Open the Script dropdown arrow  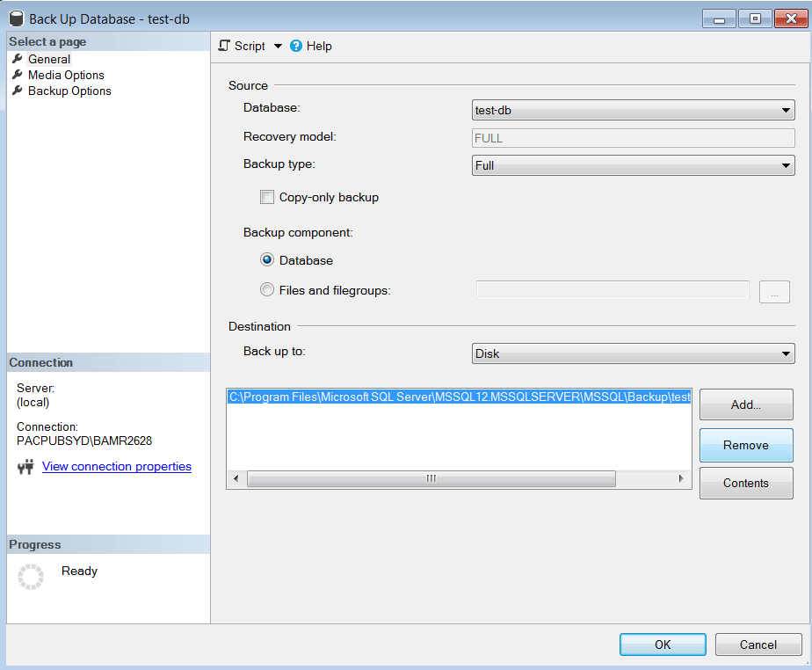pos(278,46)
